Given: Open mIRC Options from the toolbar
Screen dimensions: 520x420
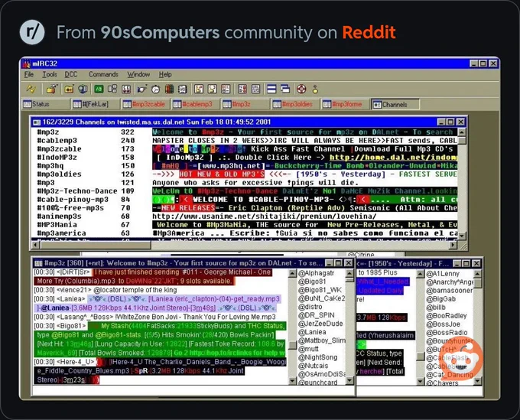Looking at the screenshot, I should tap(51, 89).
